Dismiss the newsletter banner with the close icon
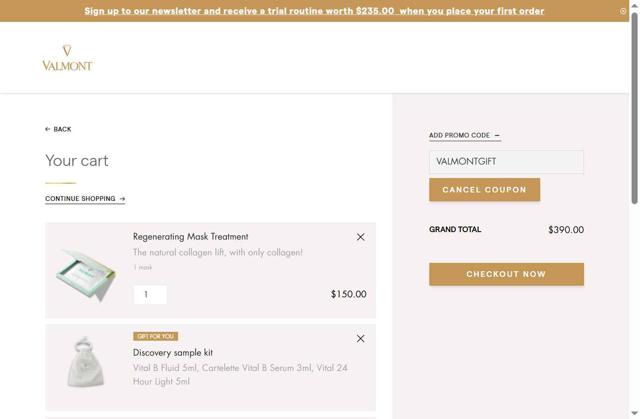The width and height of the screenshot is (640, 419). point(623,11)
